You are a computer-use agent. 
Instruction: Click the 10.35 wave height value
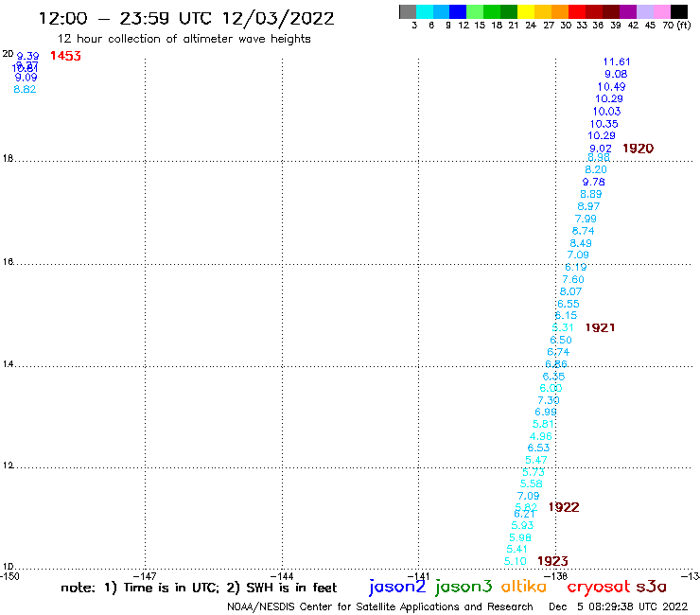[604, 124]
